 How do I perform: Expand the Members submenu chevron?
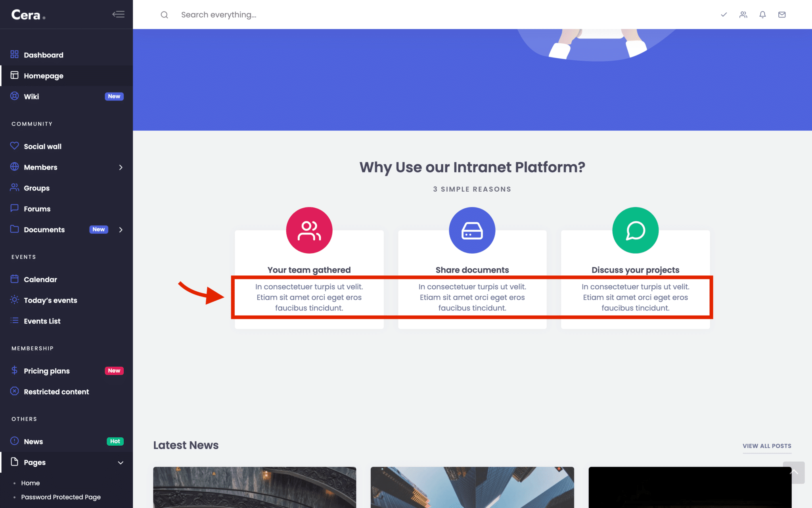(121, 167)
